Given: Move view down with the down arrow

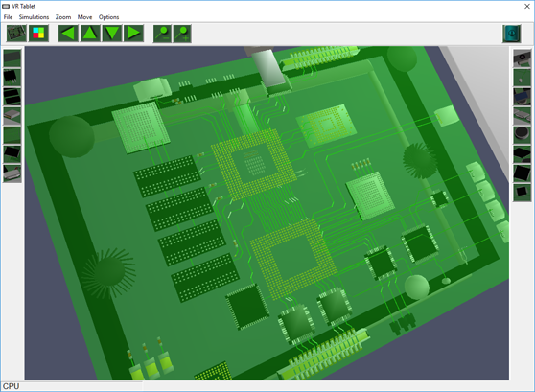Looking at the screenshot, I should tap(112, 34).
